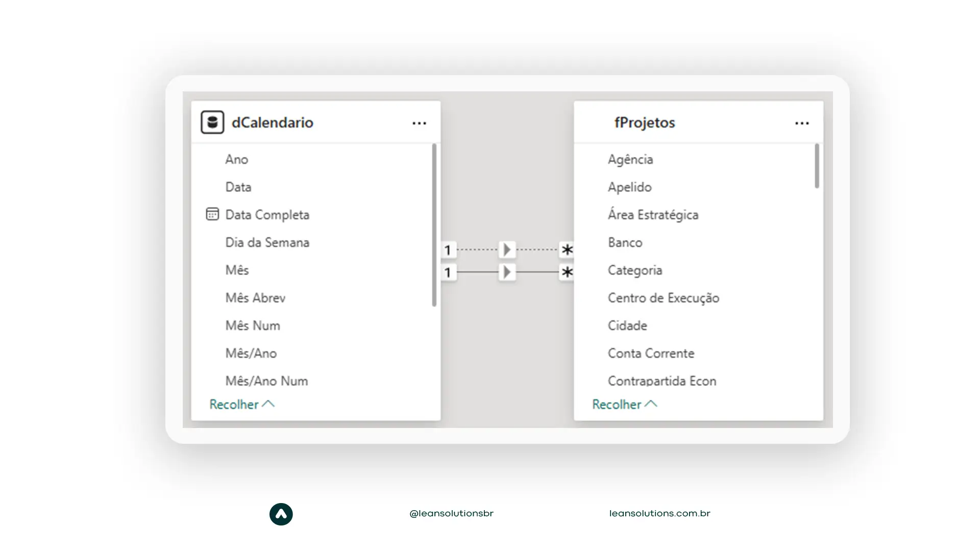Click the fProjetos vertical scrollbar
Screen dimensions: 980x551
[817, 166]
